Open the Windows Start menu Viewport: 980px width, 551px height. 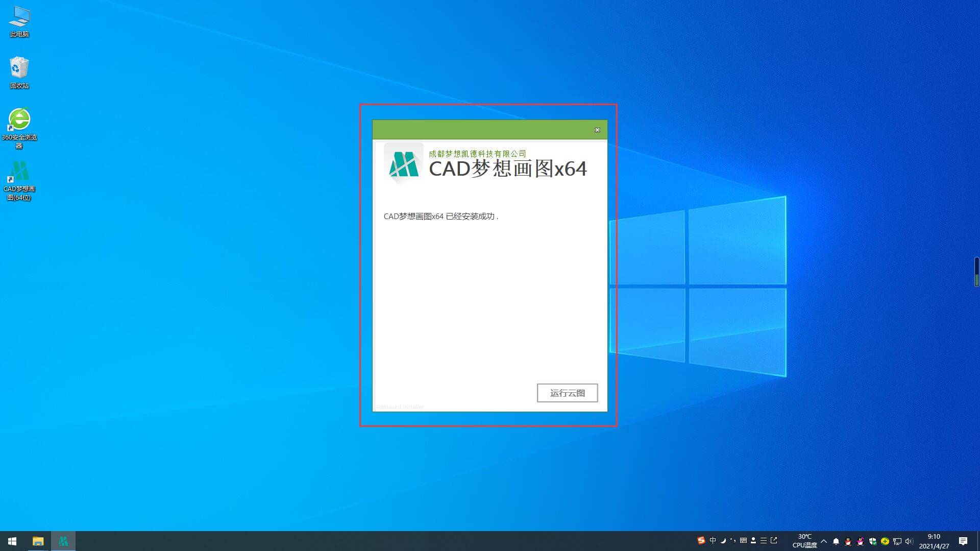pyautogui.click(x=12, y=541)
